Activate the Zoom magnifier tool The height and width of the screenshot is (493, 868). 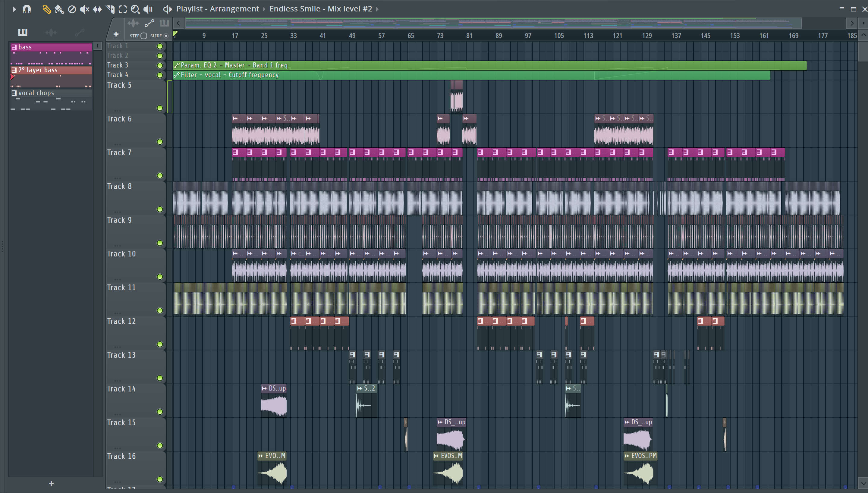pyautogui.click(x=135, y=9)
